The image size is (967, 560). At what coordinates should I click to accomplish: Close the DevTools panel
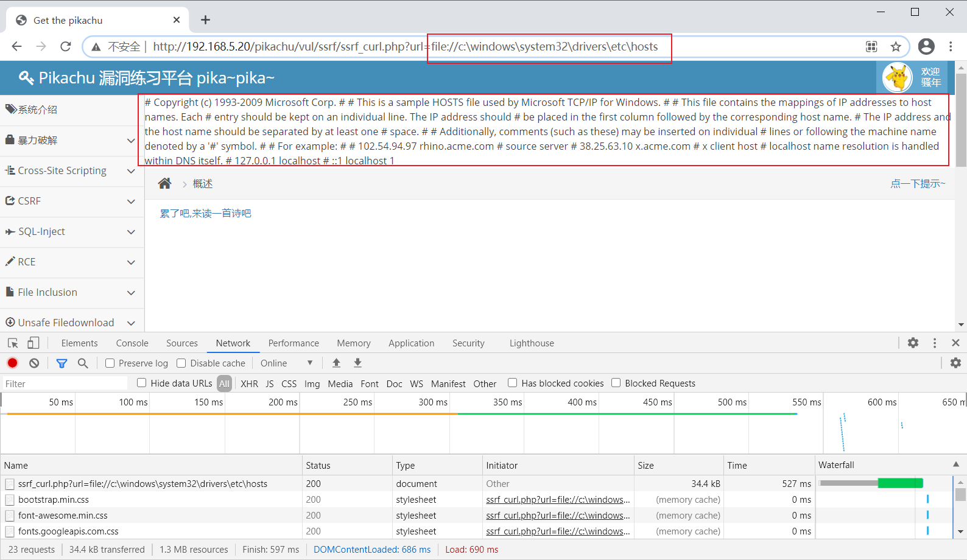coord(955,343)
